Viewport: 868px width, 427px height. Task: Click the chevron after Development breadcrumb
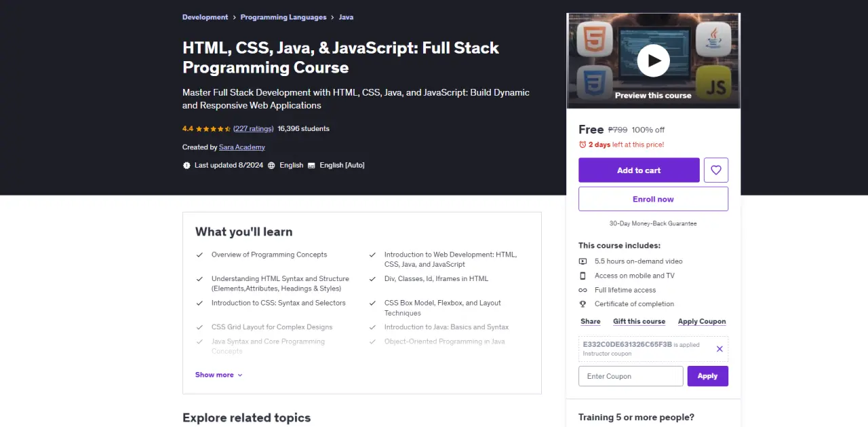click(x=234, y=17)
